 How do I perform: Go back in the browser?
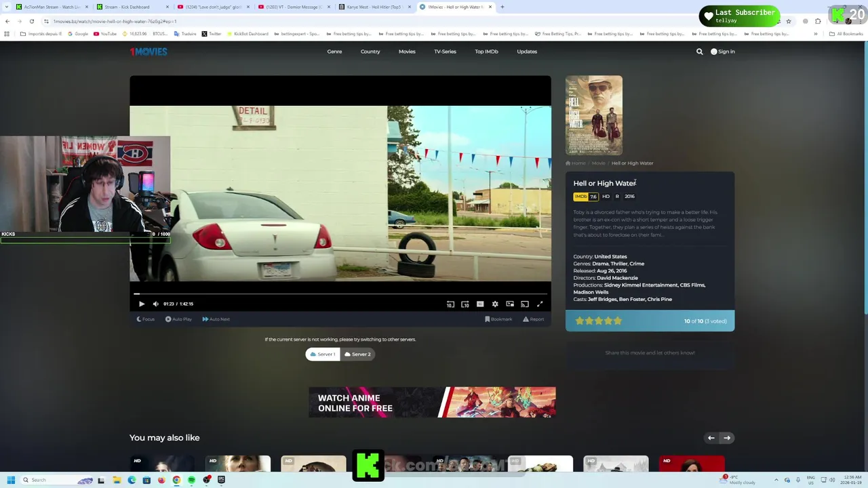click(7, 21)
